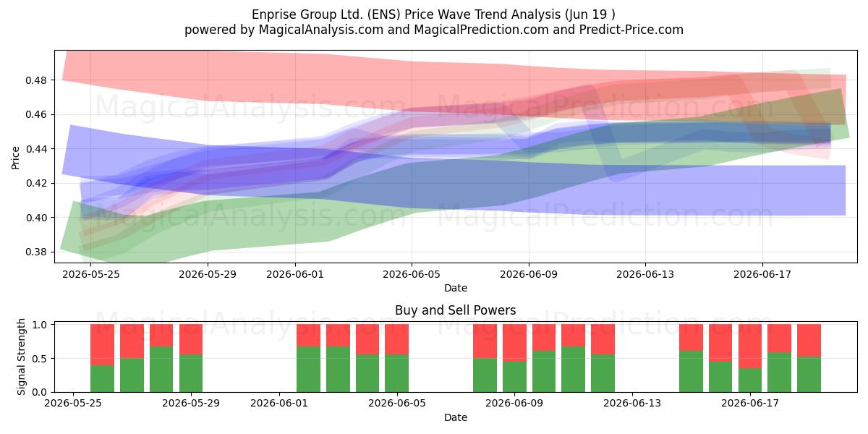Click the 0.44 price tick label
868x434 pixels.
click(38, 149)
